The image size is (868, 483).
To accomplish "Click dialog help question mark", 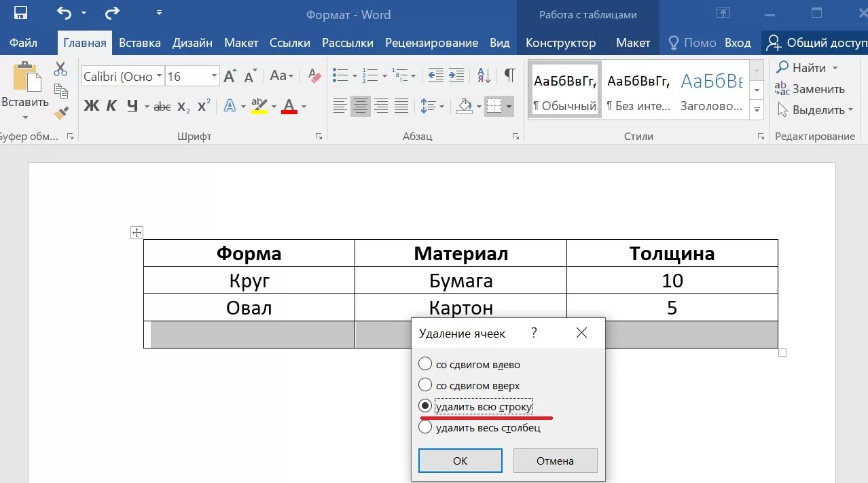I will (x=535, y=333).
